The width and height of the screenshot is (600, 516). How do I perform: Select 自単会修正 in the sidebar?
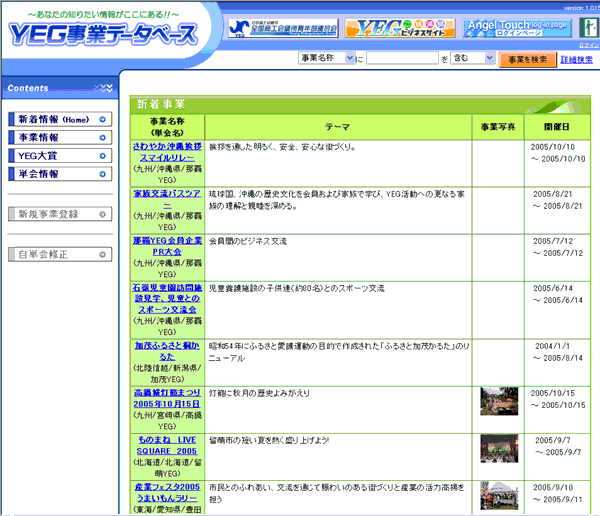[59, 255]
